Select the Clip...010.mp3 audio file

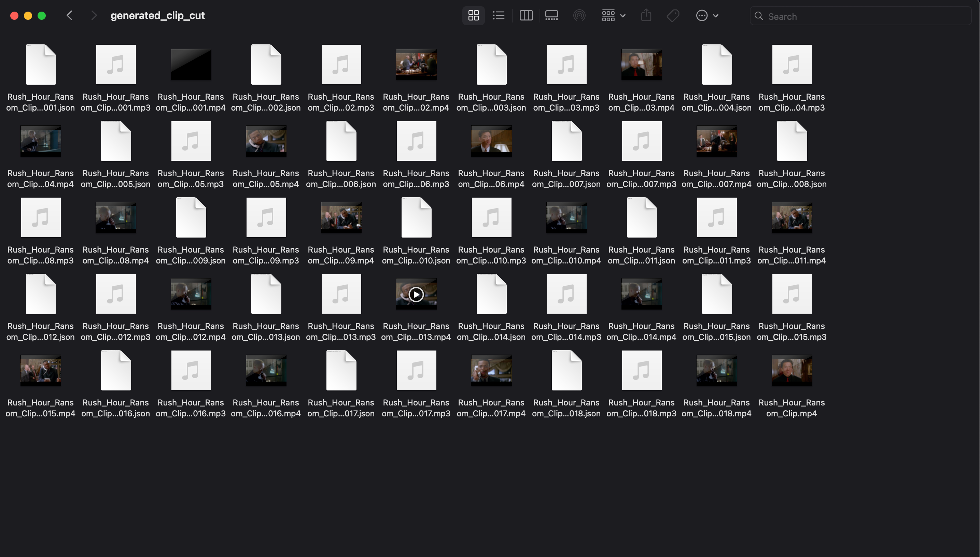click(x=491, y=217)
